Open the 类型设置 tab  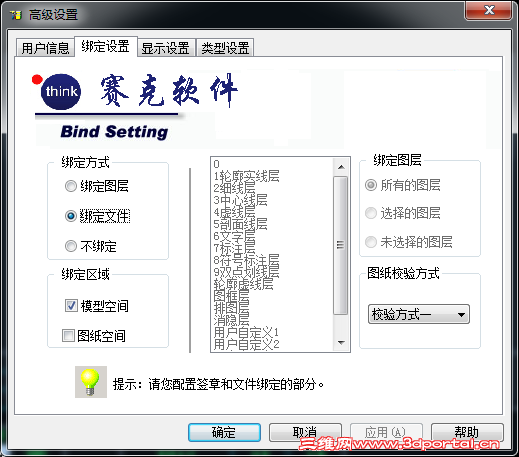225,48
